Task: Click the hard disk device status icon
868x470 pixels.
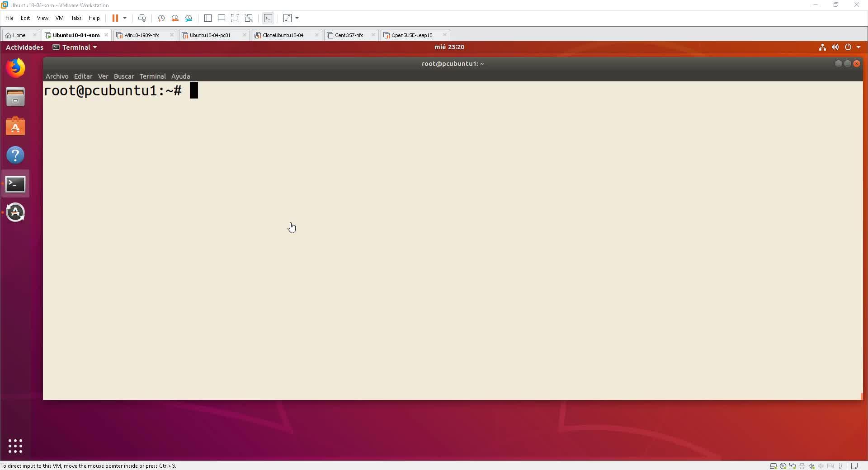Action: point(773,466)
